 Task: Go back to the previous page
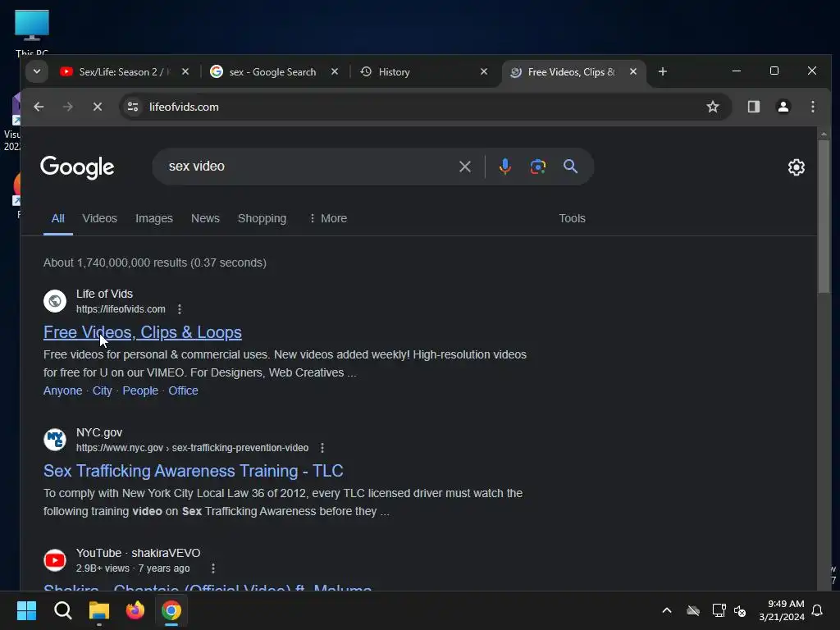(x=39, y=107)
